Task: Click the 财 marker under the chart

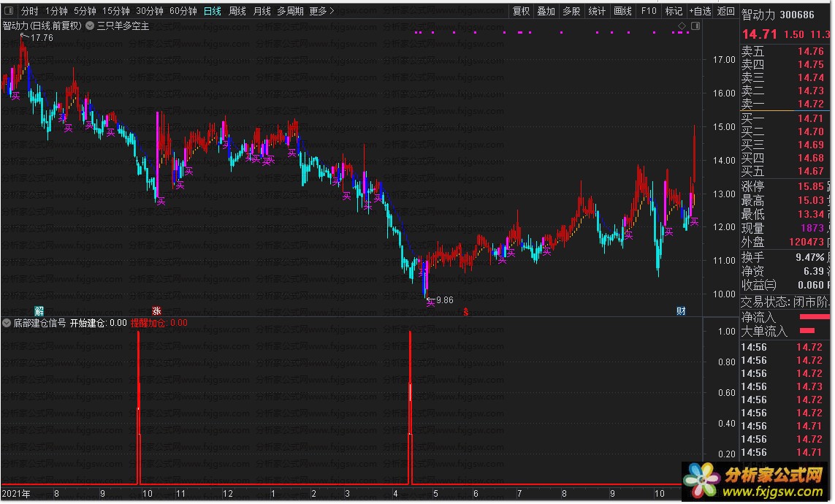Action: coord(681,311)
